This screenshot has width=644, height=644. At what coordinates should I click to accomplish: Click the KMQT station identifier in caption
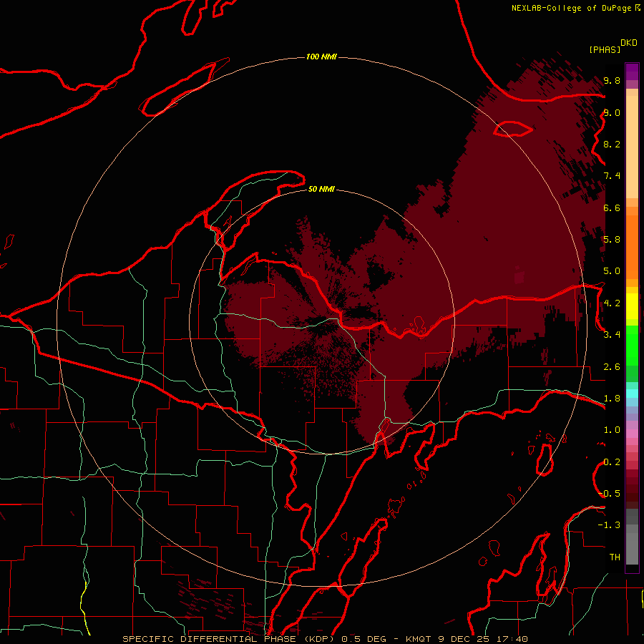419,639
